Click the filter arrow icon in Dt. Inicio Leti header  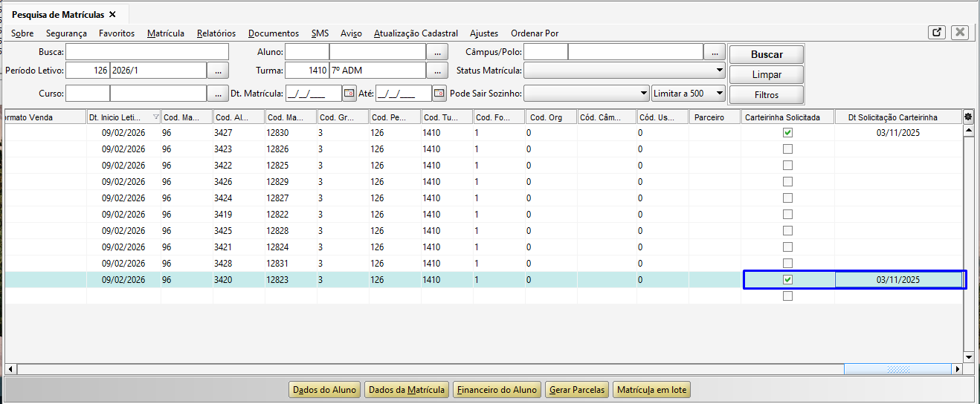(x=155, y=117)
